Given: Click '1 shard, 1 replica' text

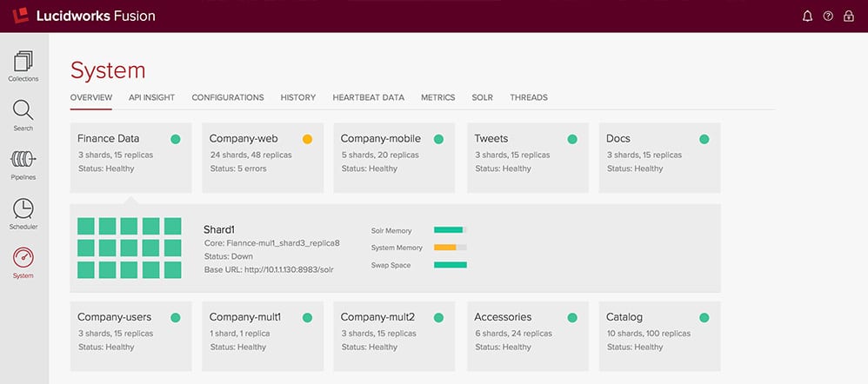Looking at the screenshot, I should click(240, 334).
